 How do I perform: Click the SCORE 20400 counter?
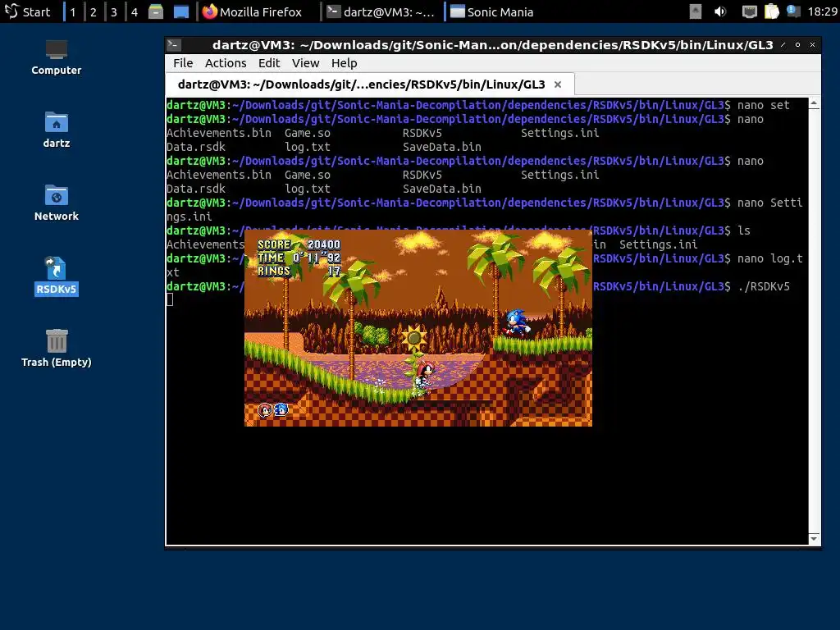[299, 244]
